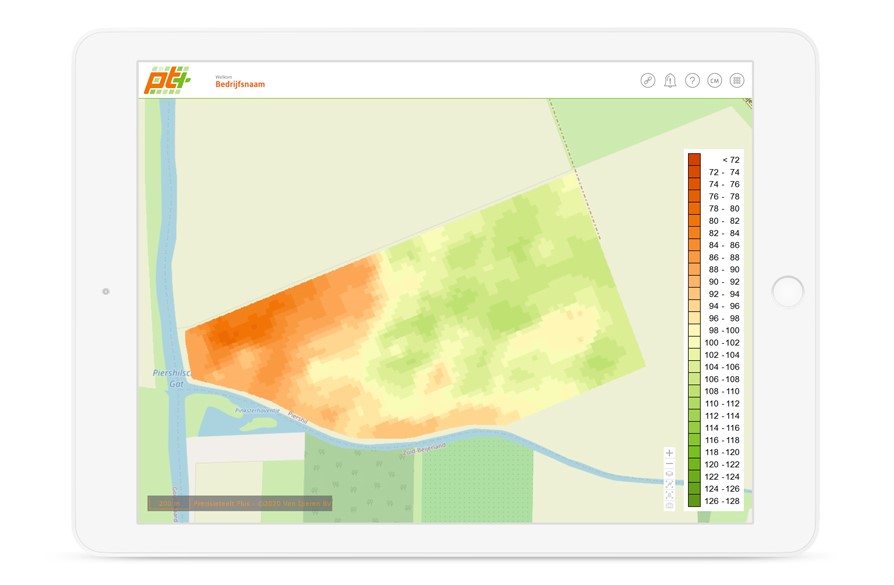Screen dimensions: 894x585
Task: Click the layers icon below zoom controls
Action: click(x=669, y=474)
